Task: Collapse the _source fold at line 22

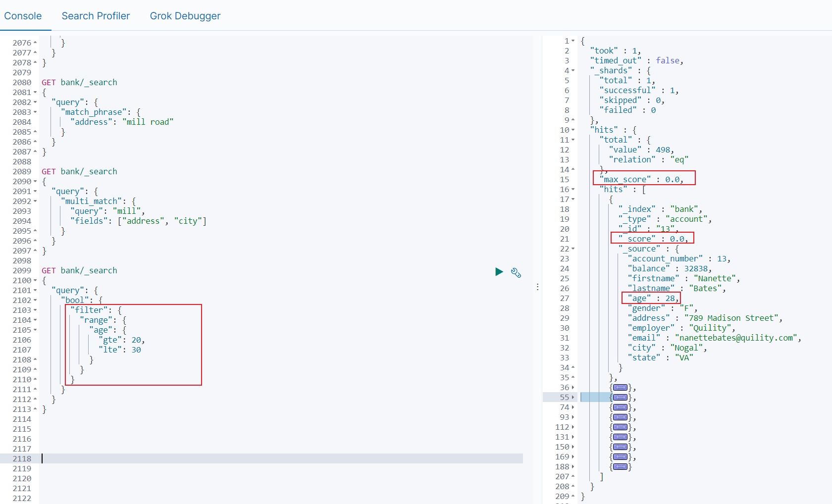Action: click(573, 249)
